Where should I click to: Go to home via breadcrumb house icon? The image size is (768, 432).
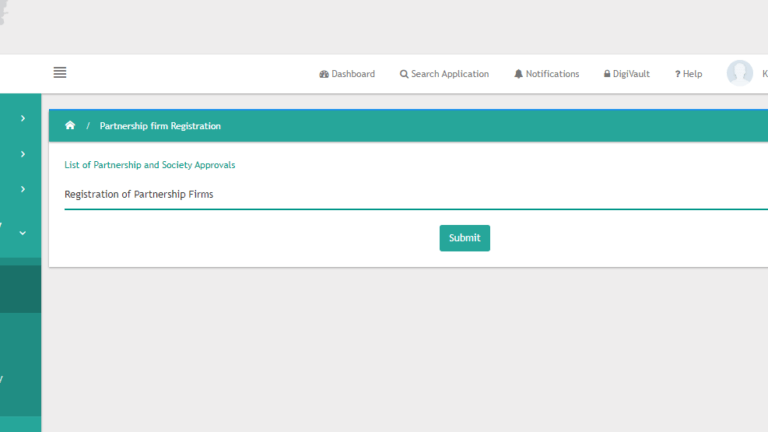(70, 126)
